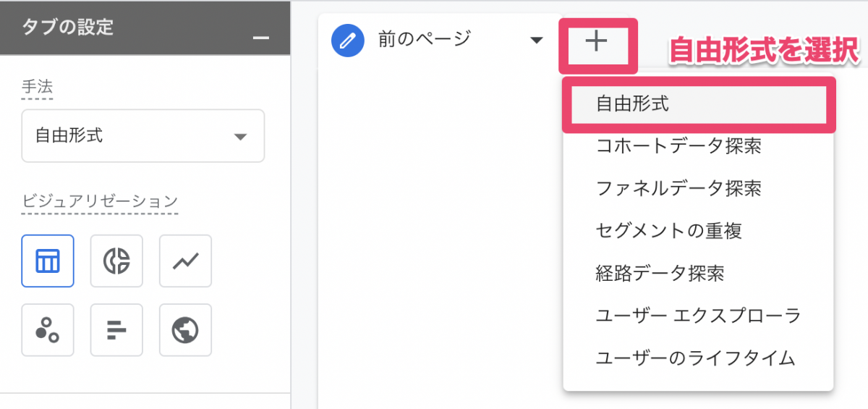This screenshot has height=409, width=868.
Task: Pick 経路データ探索 from the list
Action: click(660, 273)
